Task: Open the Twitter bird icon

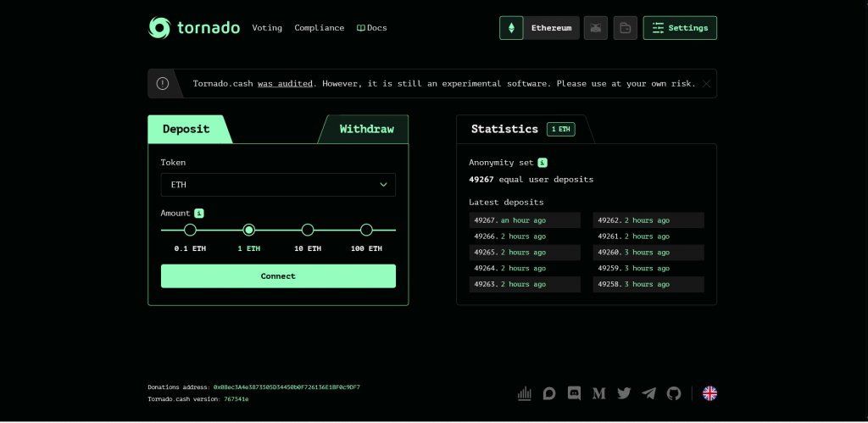Action: [624, 393]
